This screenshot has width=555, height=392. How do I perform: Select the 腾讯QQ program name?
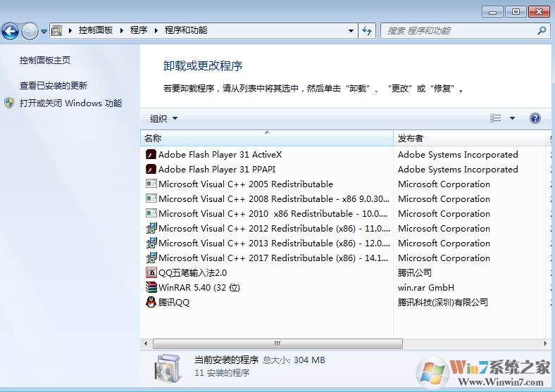pos(174,303)
